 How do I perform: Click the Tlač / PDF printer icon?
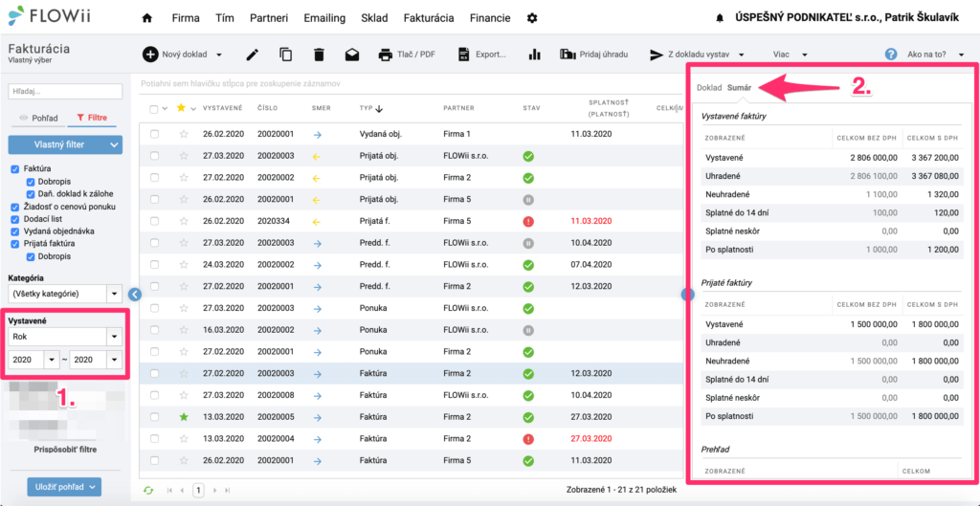point(385,55)
